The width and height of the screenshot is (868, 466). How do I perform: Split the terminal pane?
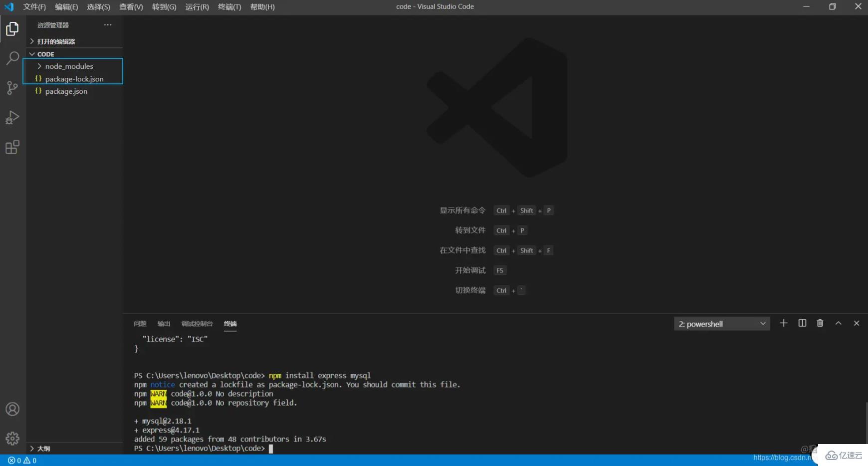pos(802,323)
